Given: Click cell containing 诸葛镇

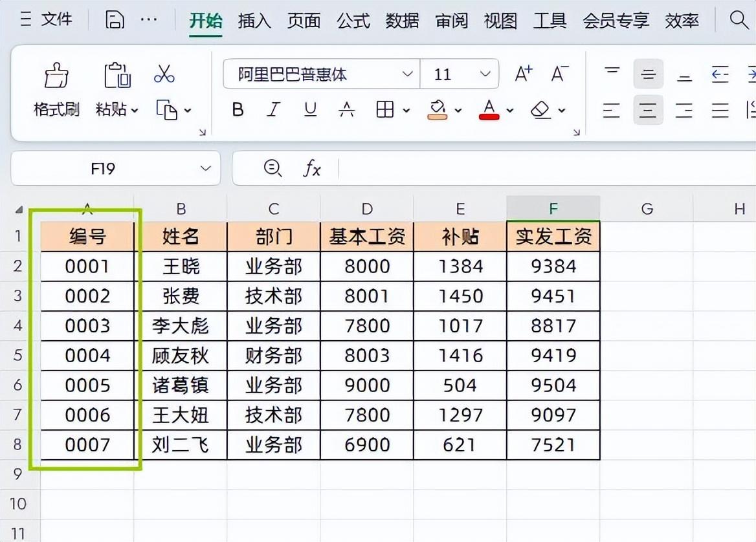Looking at the screenshot, I should (181, 385).
